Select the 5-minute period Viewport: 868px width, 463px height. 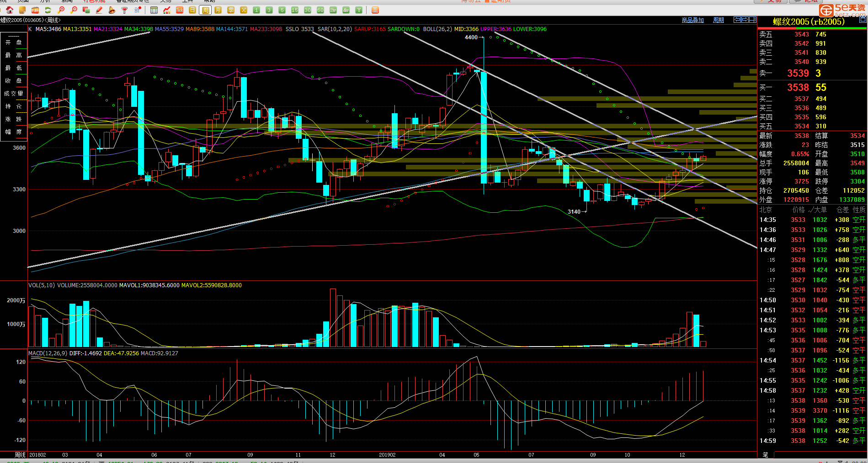[282, 10]
